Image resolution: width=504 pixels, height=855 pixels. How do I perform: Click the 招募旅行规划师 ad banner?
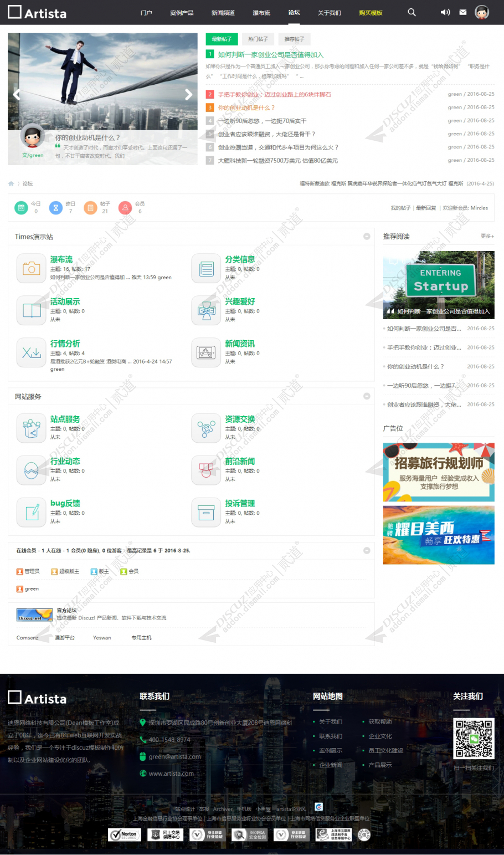click(x=439, y=472)
